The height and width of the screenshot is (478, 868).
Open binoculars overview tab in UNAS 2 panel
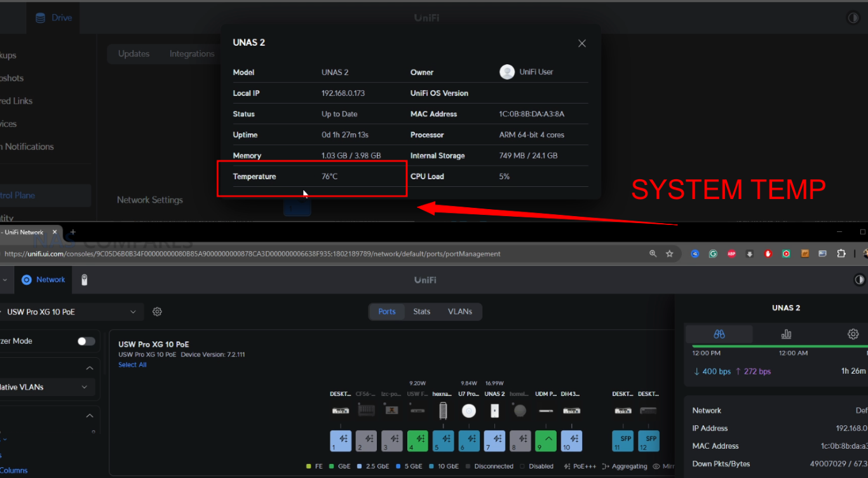(719, 334)
